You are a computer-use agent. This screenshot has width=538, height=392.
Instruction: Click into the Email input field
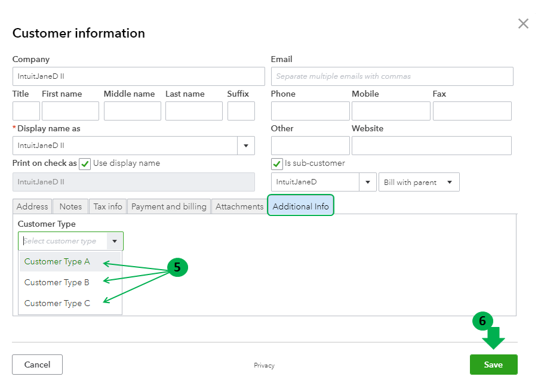point(392,76)
